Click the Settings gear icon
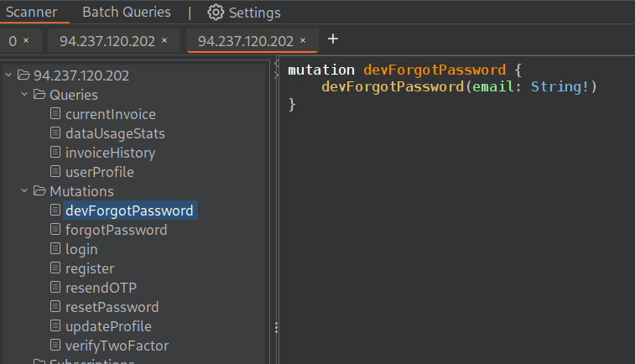The height and width of the screenshot is (364, 635). (x=216, y=13)
